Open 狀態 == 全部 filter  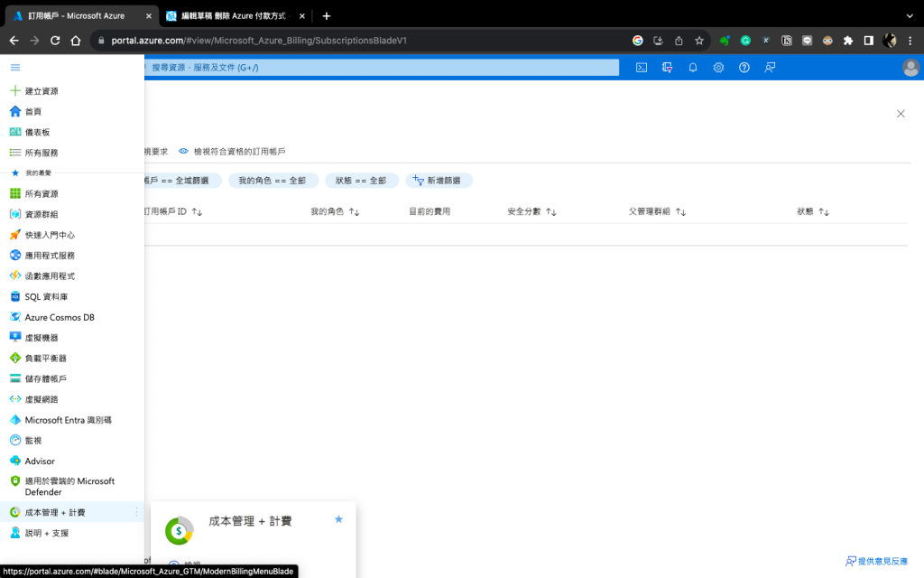coord(361,181)
